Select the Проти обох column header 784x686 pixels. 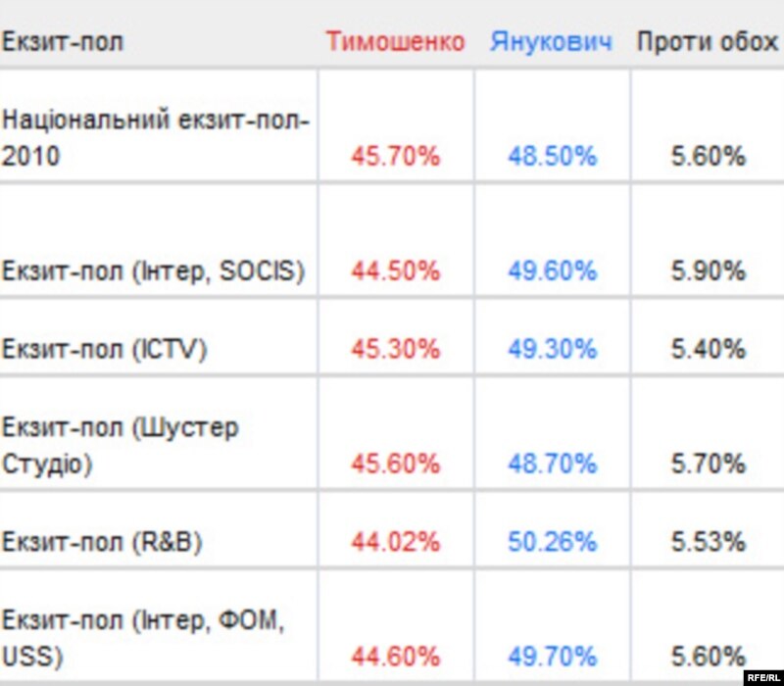click(x=707, y=42)
